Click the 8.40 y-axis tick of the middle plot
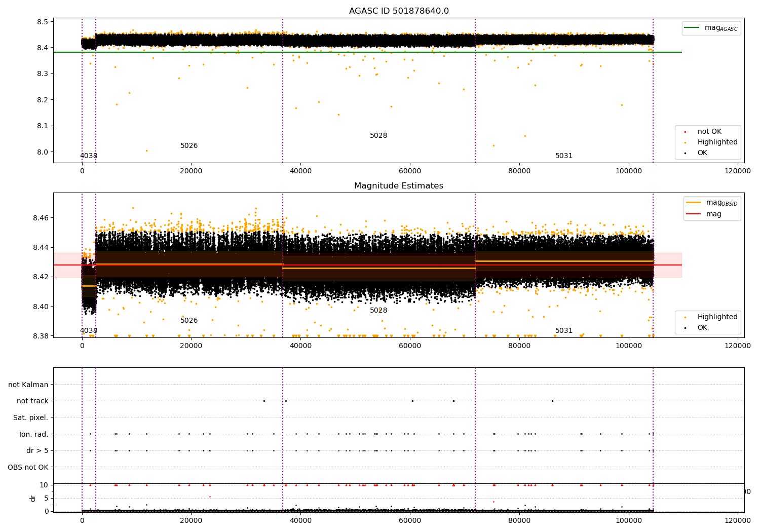The width and height of the screenshot is (760, 532). [x=41, y=307]
